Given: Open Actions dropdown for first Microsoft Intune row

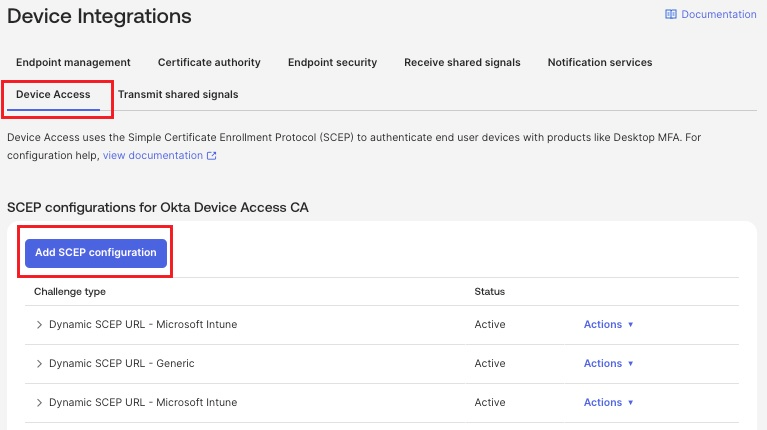Looking at the screenshot, I should click(609, 324).
